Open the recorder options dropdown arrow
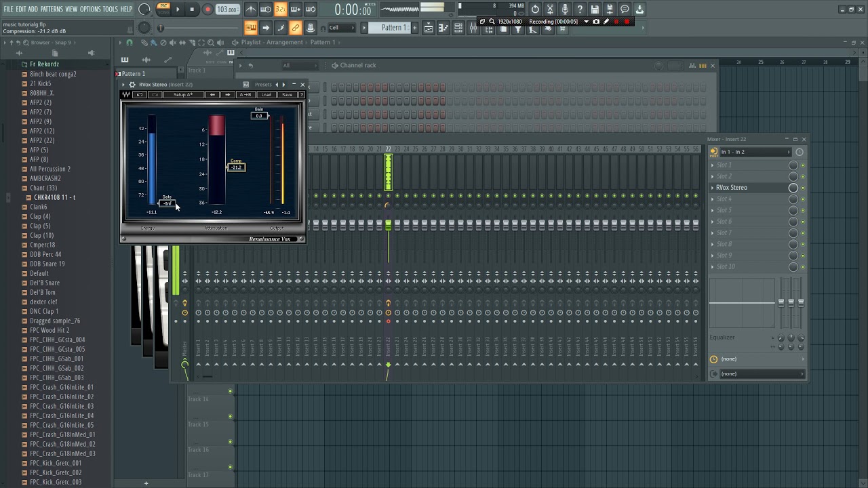 point(586,22)
